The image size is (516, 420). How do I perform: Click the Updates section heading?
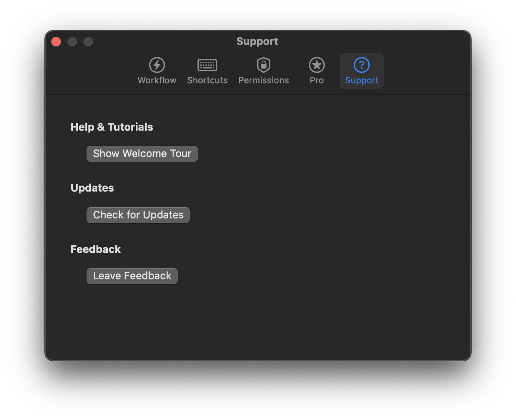[x=92, y=188]
